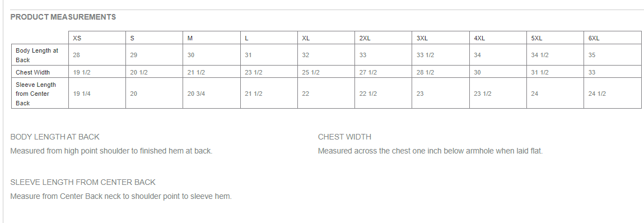Click the Center Back neck to sleeve hem text
644x223 pixels.
tap(121, 196)
